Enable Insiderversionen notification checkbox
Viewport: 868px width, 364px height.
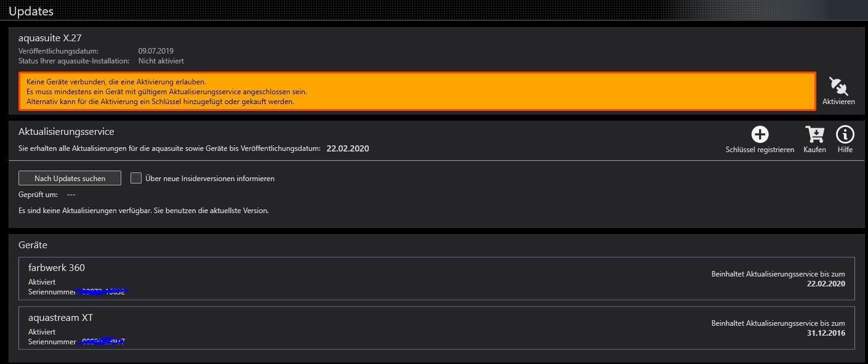click(136, 178)
